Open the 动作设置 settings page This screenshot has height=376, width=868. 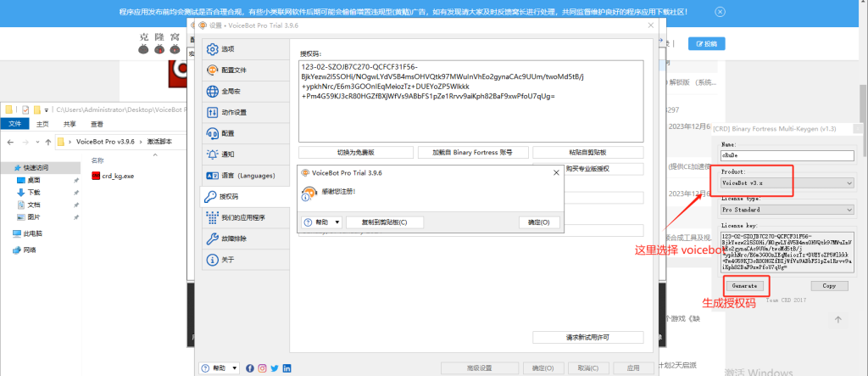(x=245, y=113)
